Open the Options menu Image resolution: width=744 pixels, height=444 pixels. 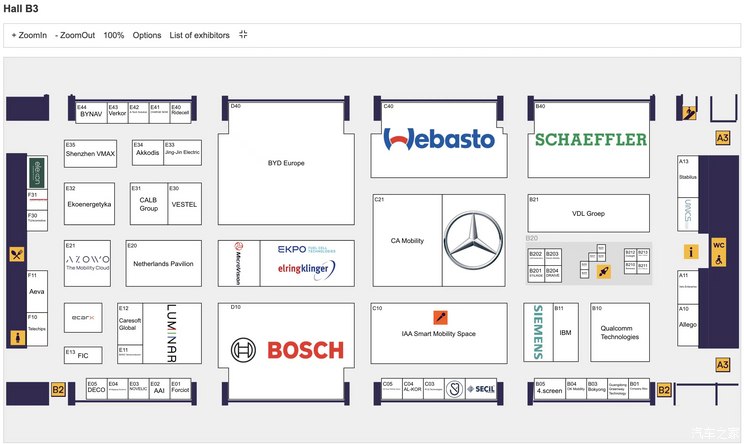pos(147,35)
